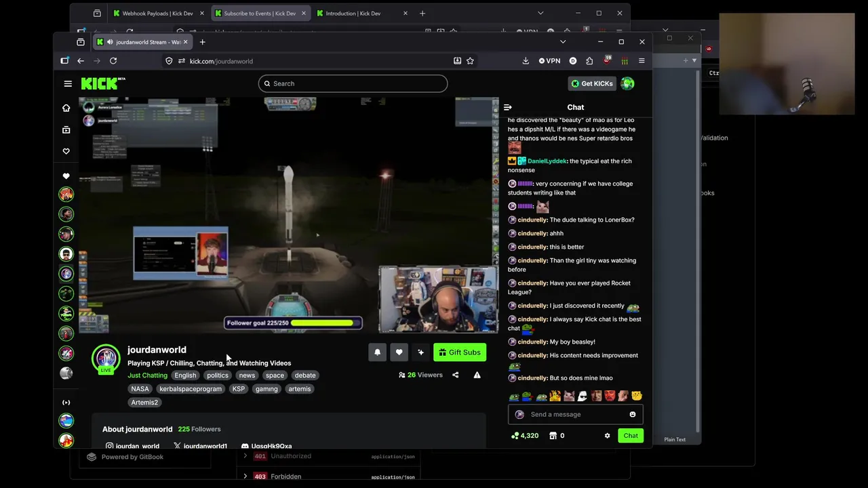The image size is (868, 488).
Task: Open the Firefox application hamburger menu
Action: pos(642,61)
